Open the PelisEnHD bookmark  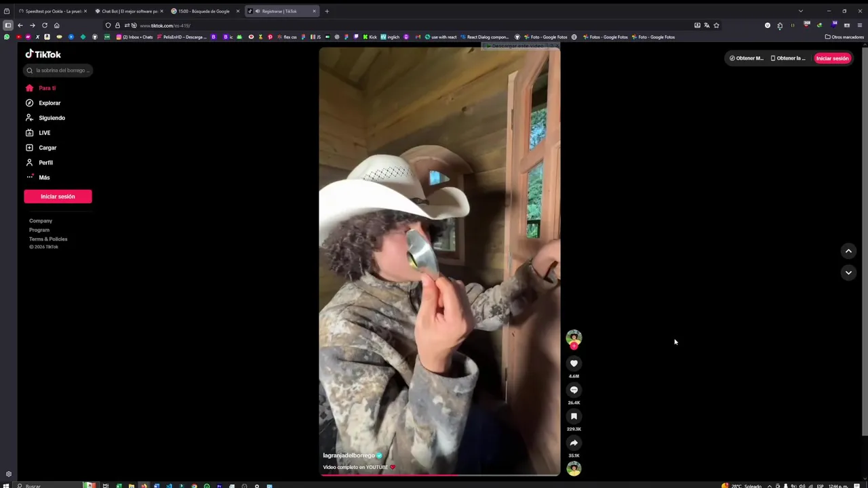tap(181, 37)
